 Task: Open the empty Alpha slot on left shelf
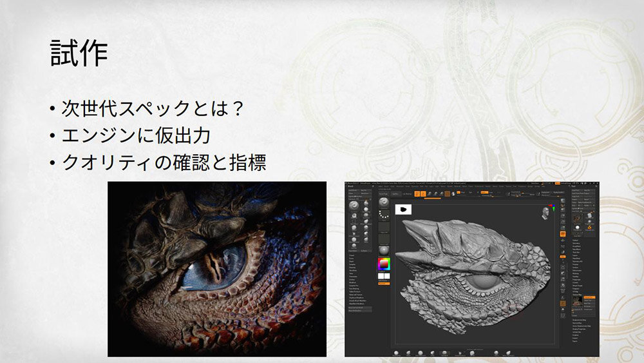pos(384,227)
